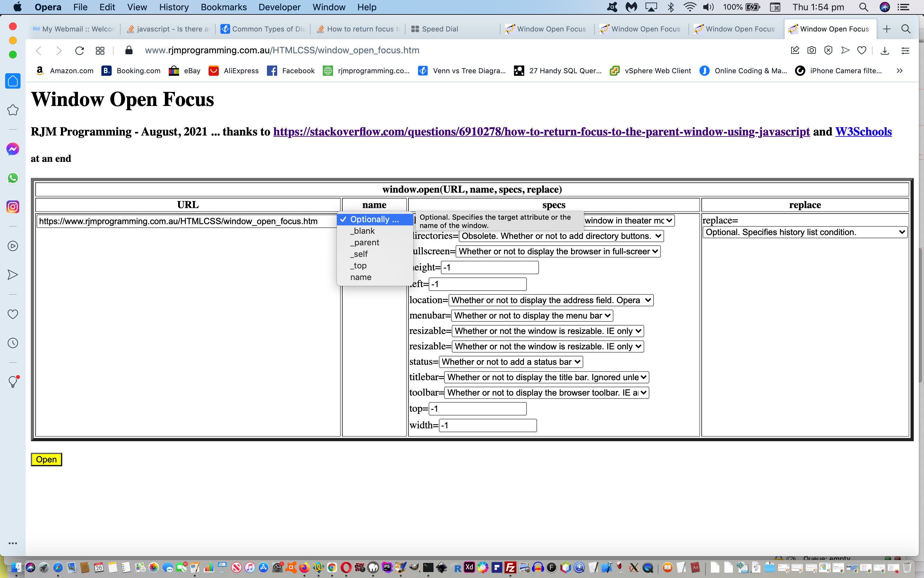The height and width of the screenshot is (578, 924).
Task: Open the Bookmarks menu
Action: point(224,7)
